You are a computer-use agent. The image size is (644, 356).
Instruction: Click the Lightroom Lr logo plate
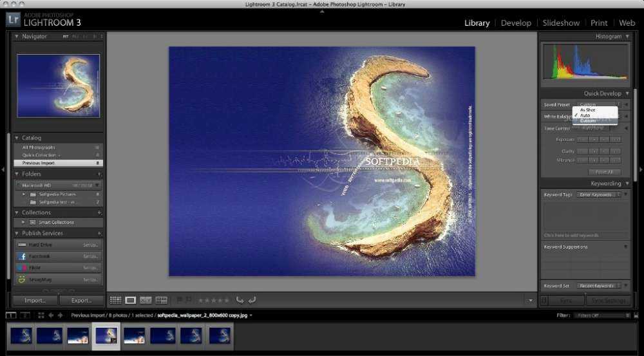(13, 19)
